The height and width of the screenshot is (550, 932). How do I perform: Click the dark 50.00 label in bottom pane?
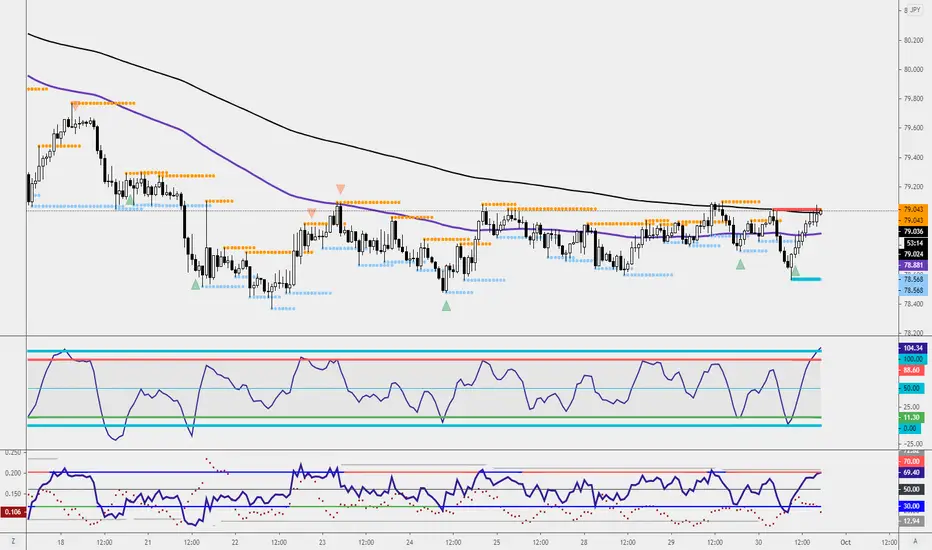click(911, 489)
